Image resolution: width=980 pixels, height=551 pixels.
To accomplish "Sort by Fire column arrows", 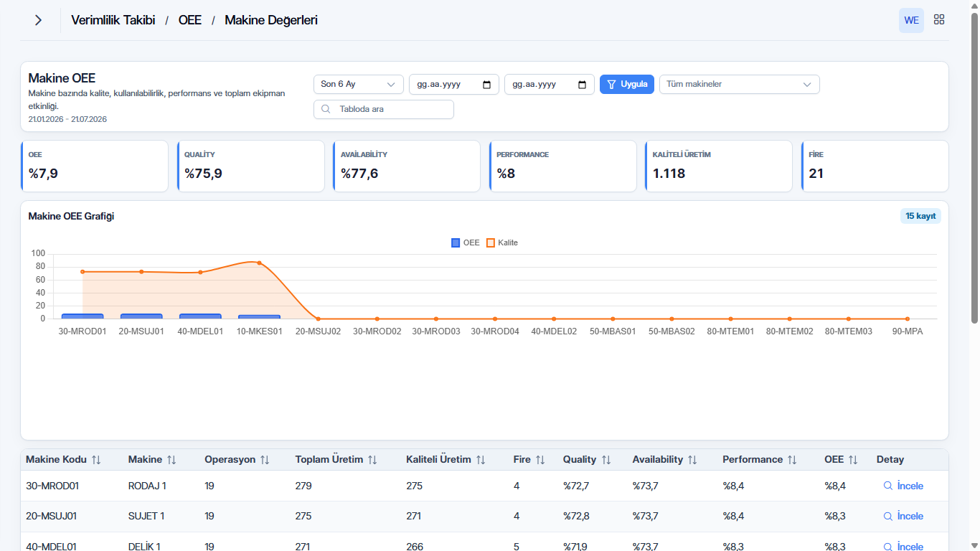I will click(x=540, y=460).
